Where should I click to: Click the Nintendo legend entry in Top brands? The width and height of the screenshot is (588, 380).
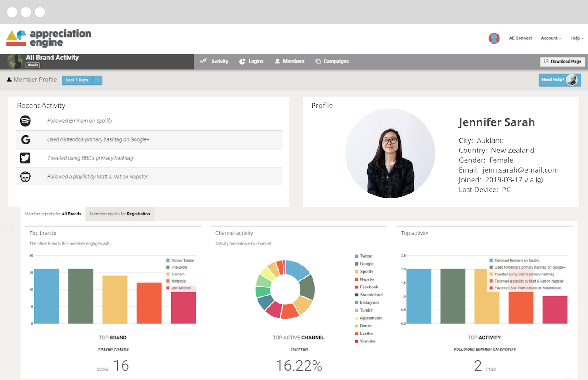pos(176,281)
